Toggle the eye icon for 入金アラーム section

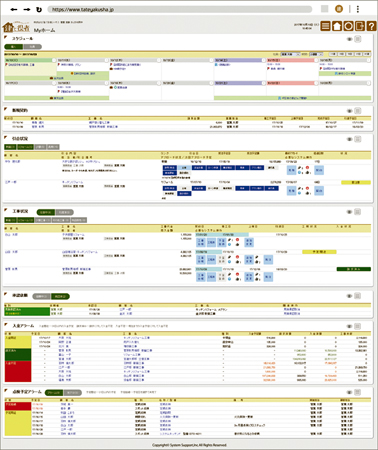(x=349, y=326)
